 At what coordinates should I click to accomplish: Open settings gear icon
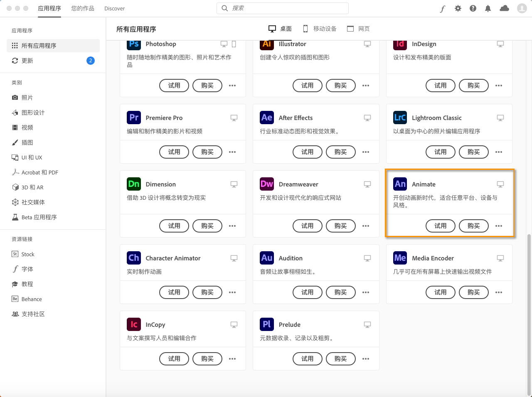click(x=458, y=8)
